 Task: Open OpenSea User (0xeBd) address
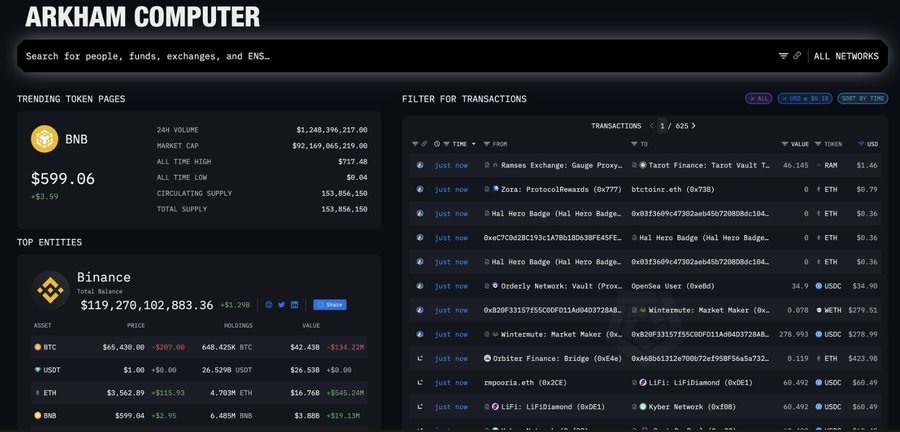673,286
